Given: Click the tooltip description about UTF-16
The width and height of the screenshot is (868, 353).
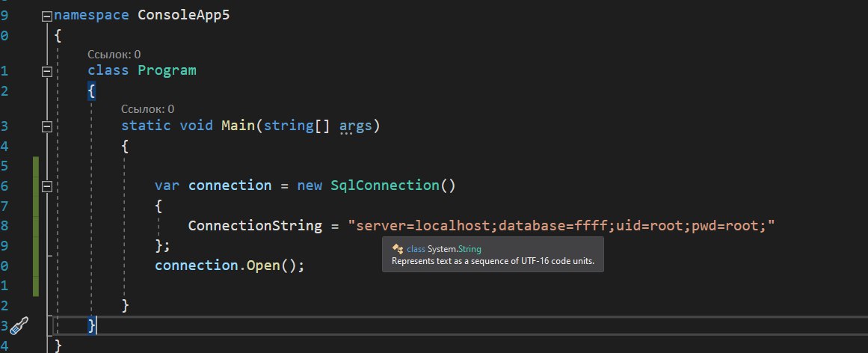Looking at the screenshot, I should [493, 261].
